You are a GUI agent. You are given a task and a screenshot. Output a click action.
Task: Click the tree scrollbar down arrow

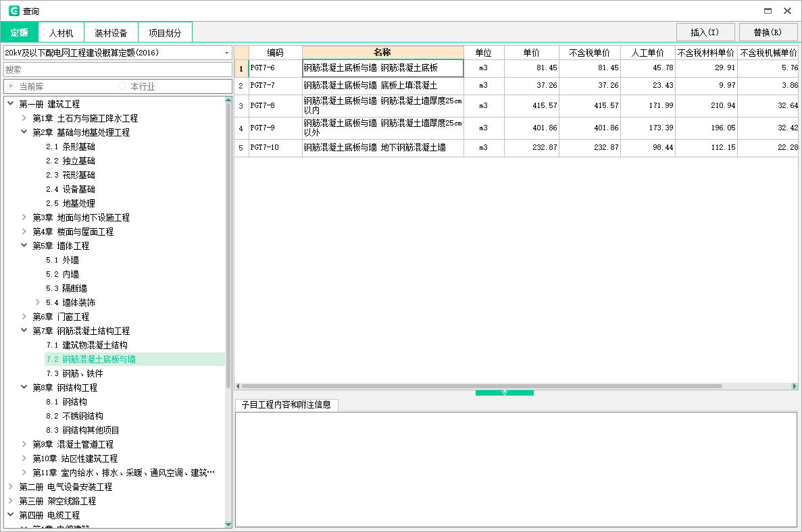pyautogui.click(x=228, y=525)
